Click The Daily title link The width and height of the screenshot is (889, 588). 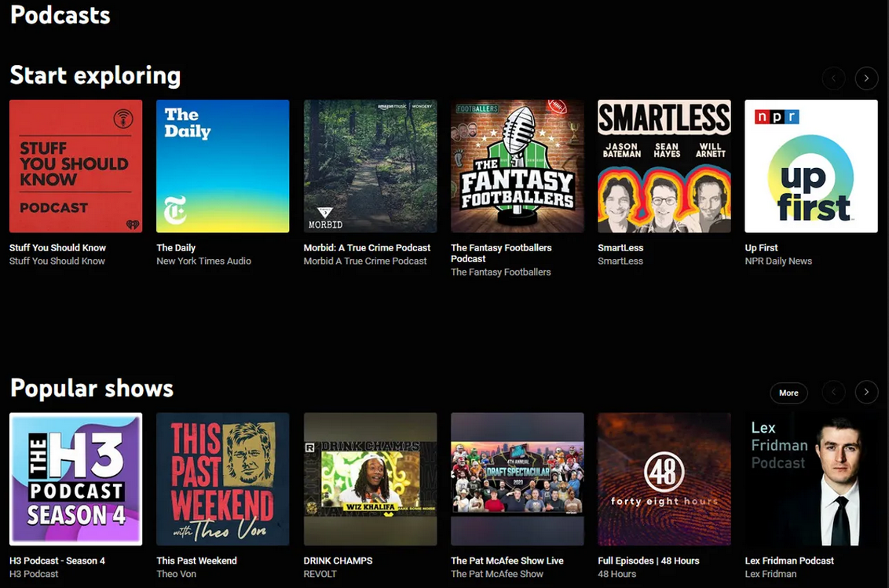176,248
